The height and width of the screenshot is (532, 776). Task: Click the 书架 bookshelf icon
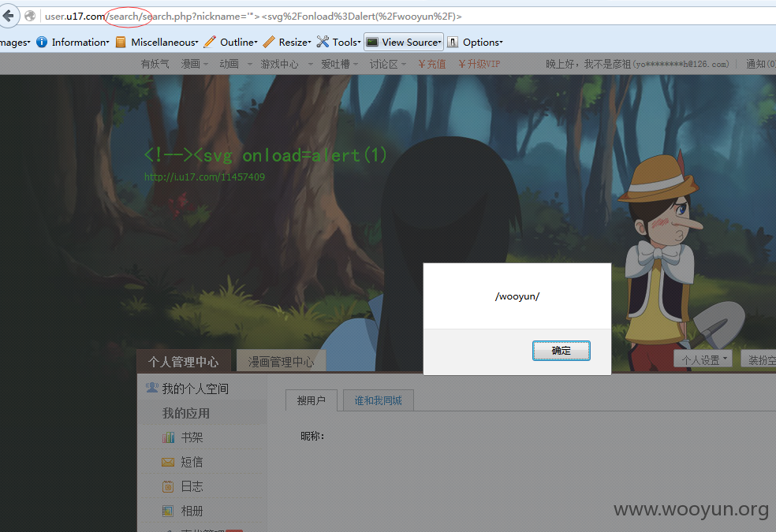point(168,437)
